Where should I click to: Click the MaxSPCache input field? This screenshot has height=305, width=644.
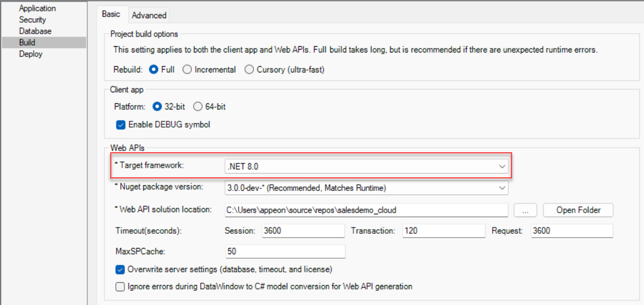point(285,251)
